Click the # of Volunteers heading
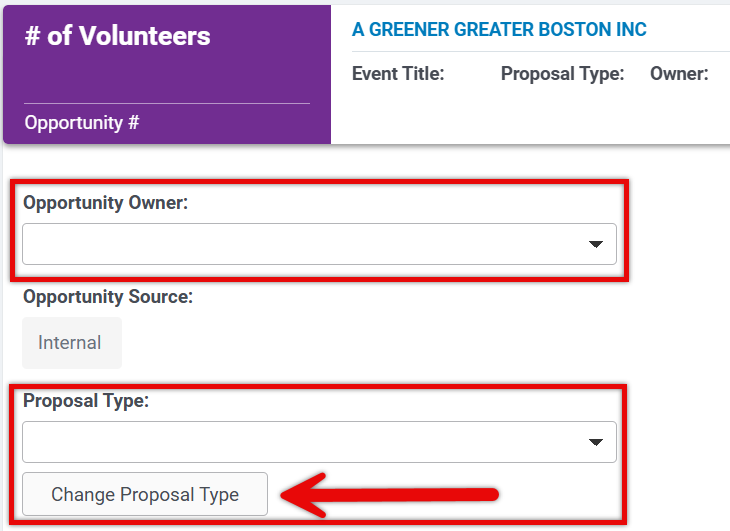Image resolution: width=730 pixels, height=531 pixels. 117,36
